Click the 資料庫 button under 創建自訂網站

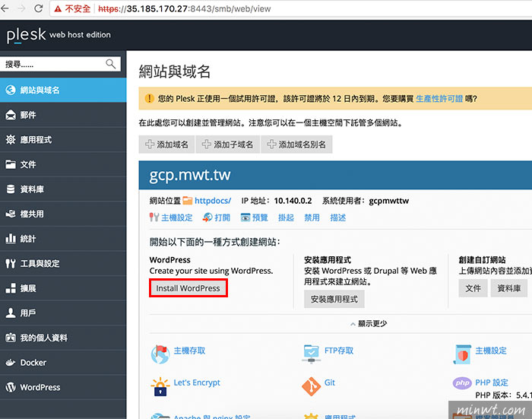click(509, 288)
